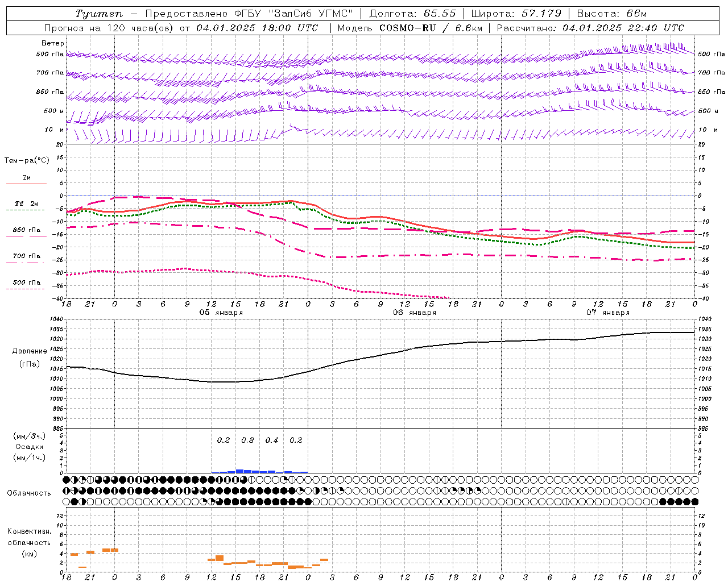
Task: Click right-side '10 м' wind level label
Action: (707, 130)
